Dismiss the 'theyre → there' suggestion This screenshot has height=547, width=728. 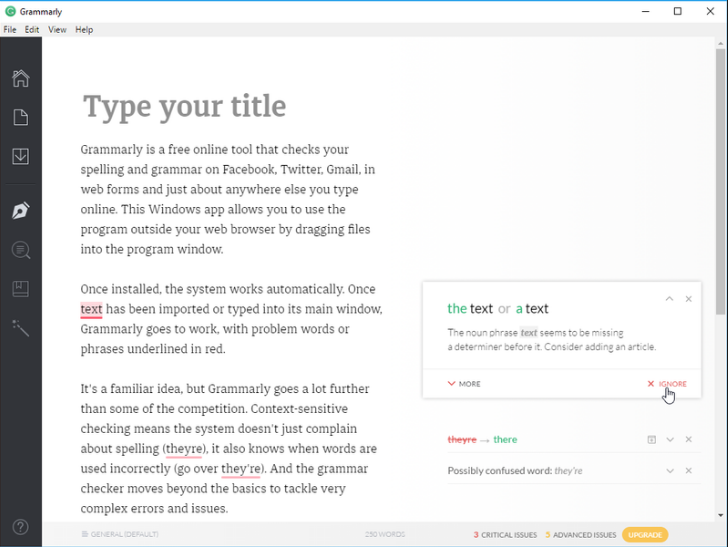point(689,439)
